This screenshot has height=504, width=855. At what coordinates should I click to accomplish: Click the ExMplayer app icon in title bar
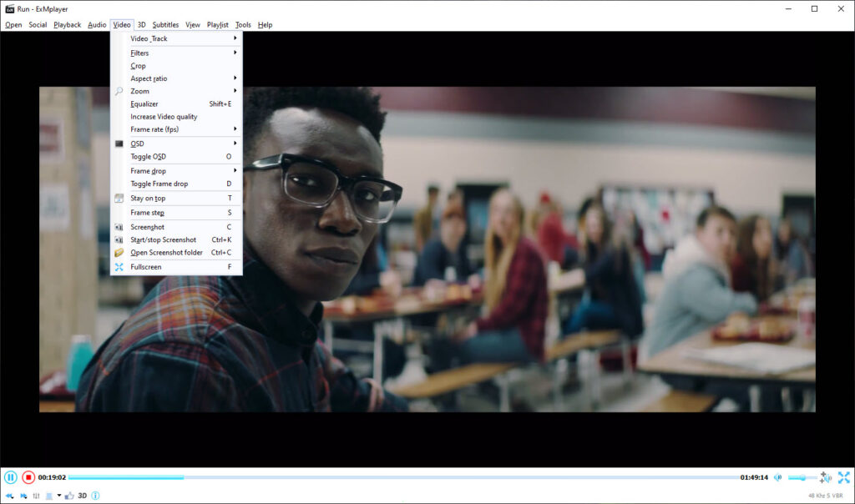(x=9, y=8)
